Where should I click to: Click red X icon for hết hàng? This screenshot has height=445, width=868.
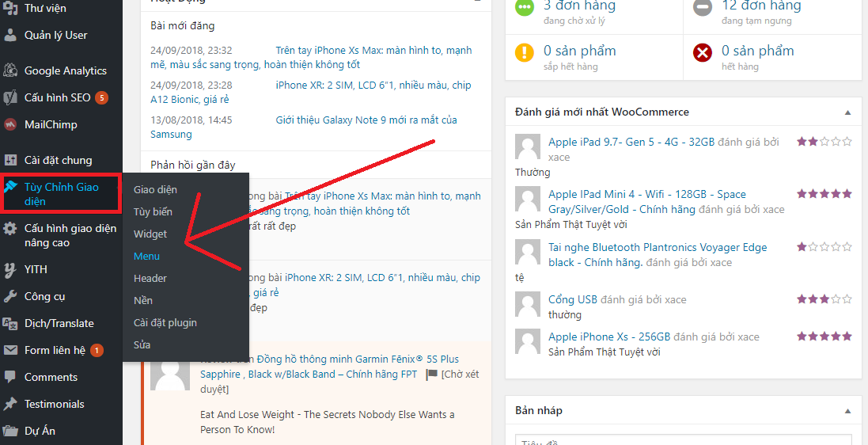pos(703,52)
